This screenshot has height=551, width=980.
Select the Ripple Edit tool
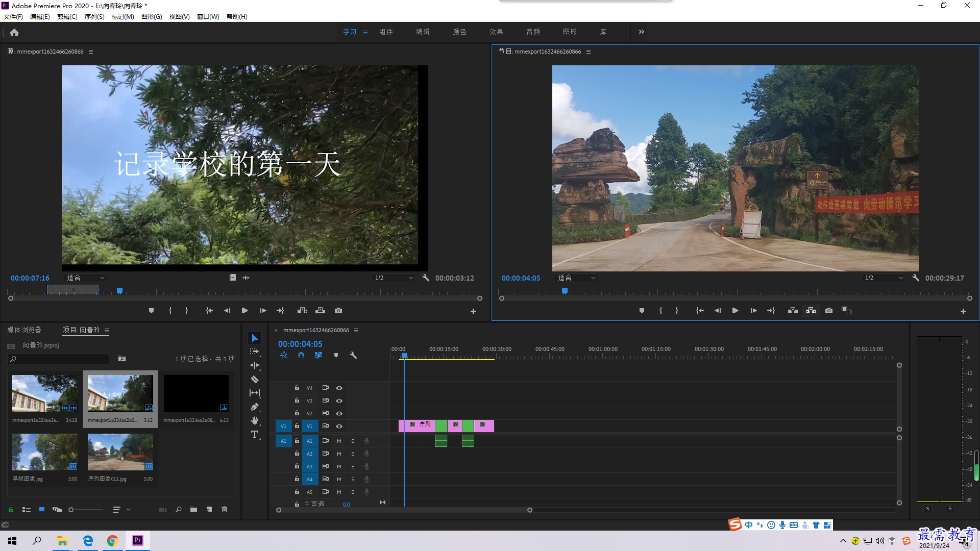tap(255, 365)
